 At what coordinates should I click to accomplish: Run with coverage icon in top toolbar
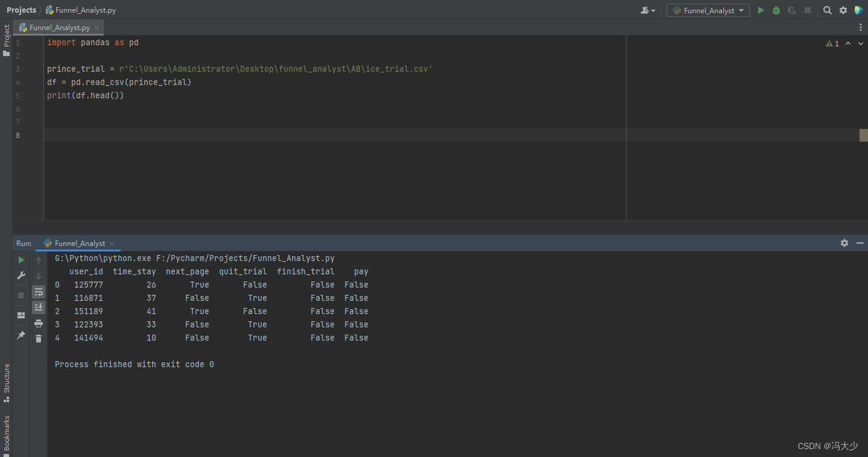[792, 10]
